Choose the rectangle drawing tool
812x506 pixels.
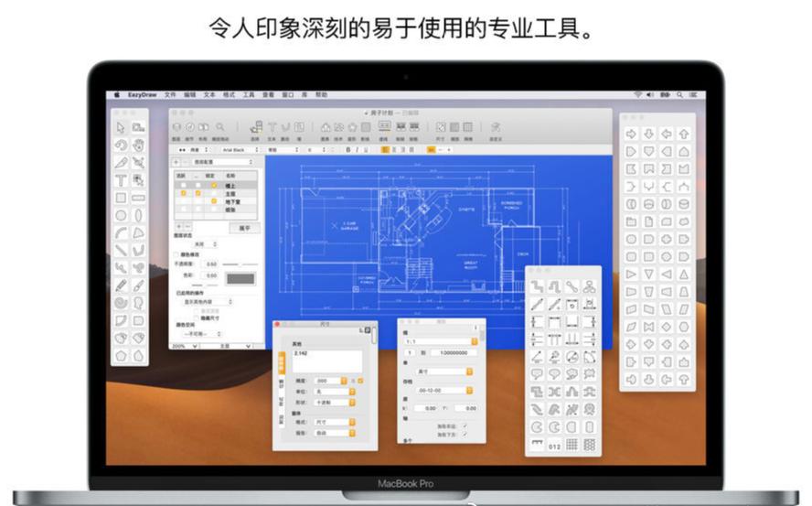[121, 198]
